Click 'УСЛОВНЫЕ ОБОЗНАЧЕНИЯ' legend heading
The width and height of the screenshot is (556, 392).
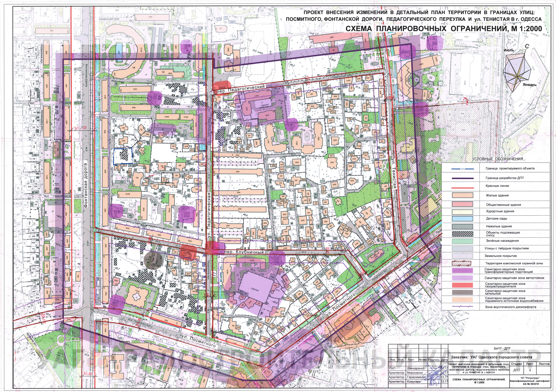coord(497,159)
